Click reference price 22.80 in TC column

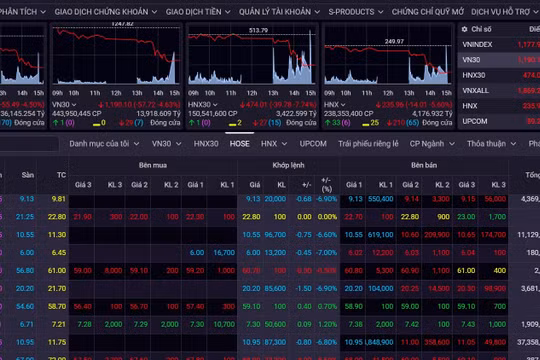click(57, 217)
